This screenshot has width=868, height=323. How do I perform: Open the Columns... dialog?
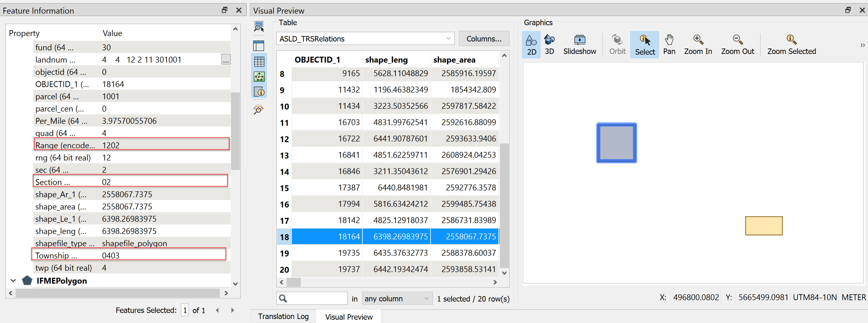[x=484, y=39]
